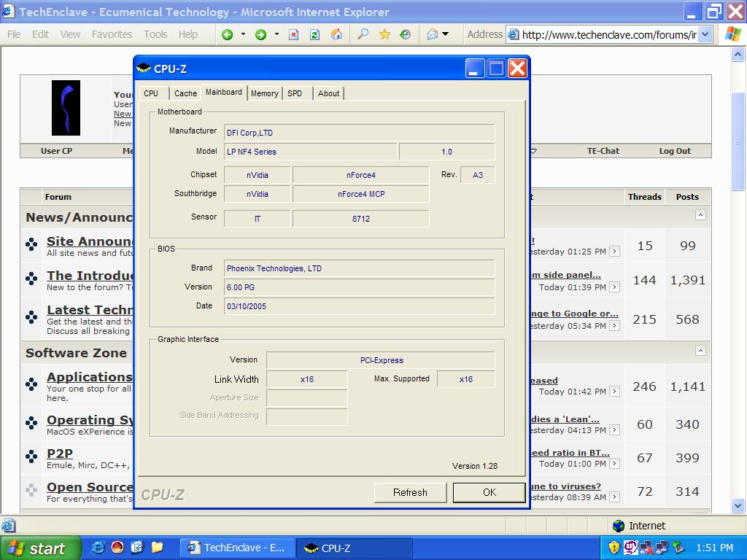747x560 pixels.
Task: Open the View menu
Action: (70, 34)
